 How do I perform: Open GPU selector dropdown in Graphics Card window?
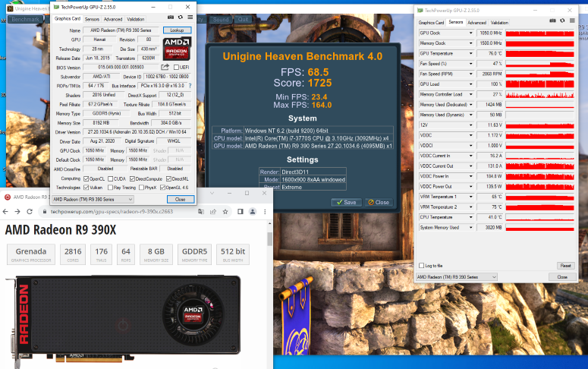click(x=93, y=200)
